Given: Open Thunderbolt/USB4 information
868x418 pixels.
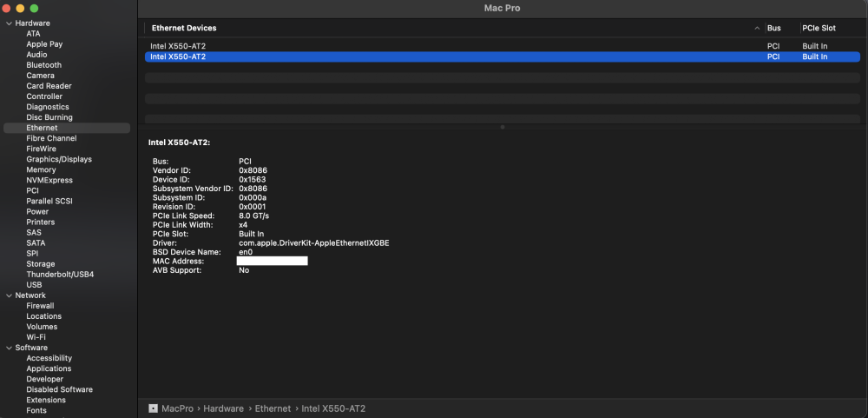Looking at the screenshot, I should point(60,275).
